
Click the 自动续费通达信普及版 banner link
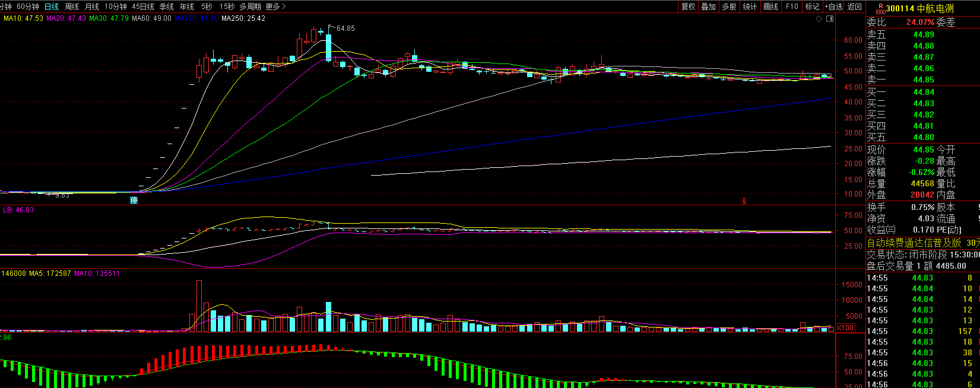pyautogui.click(x=914, y=243)
